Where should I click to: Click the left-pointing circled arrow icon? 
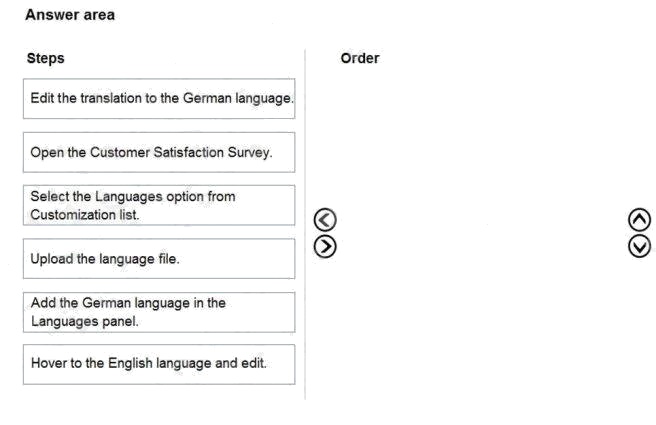(x=325, y=220)
